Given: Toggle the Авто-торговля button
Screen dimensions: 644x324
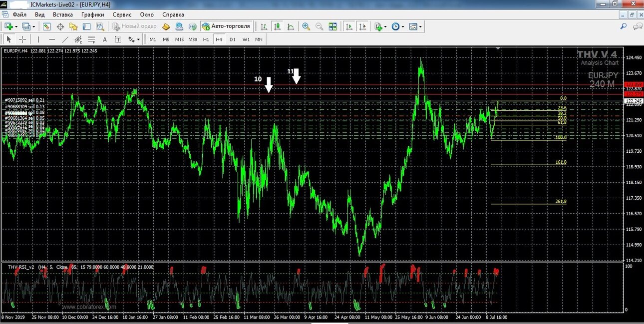Looking at the screenshot, I should point(226,26).
